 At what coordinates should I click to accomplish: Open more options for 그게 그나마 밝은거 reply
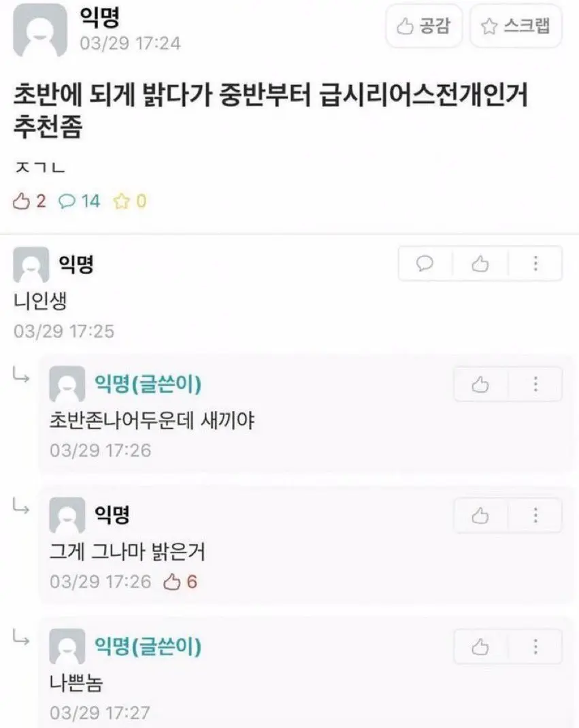[535, 516]
